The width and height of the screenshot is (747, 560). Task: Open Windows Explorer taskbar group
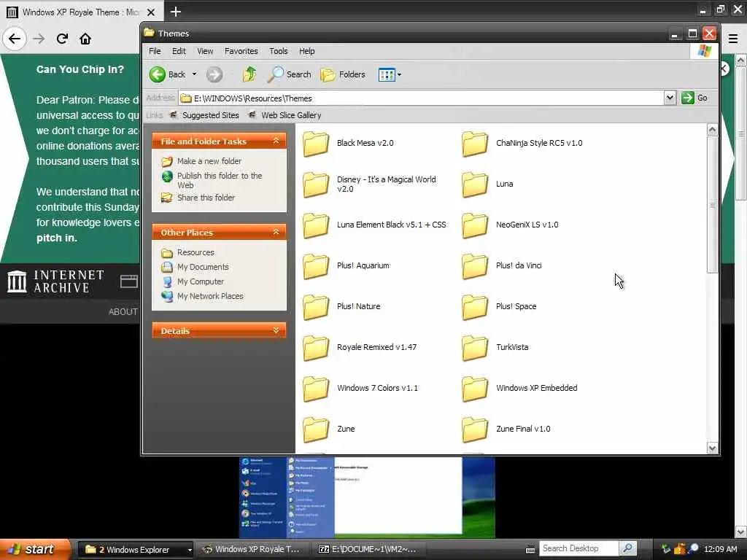pyautogui.click(x=135, y=550)
